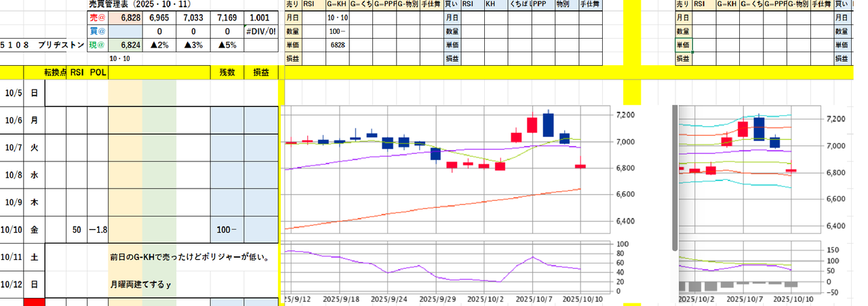Select the 100− remaining quantity on 10/10 row
Viewport: 868px width, 306px height.
click(226, 230)
